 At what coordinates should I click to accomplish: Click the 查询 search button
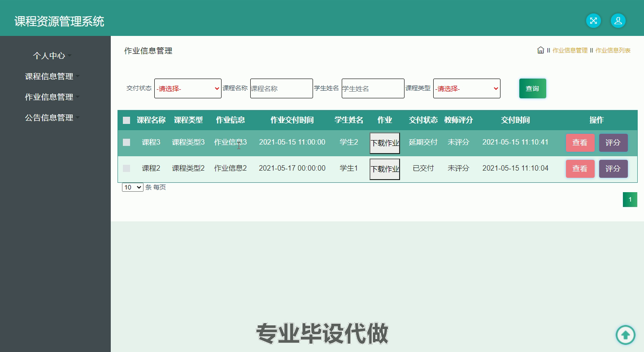click(533, 88)
